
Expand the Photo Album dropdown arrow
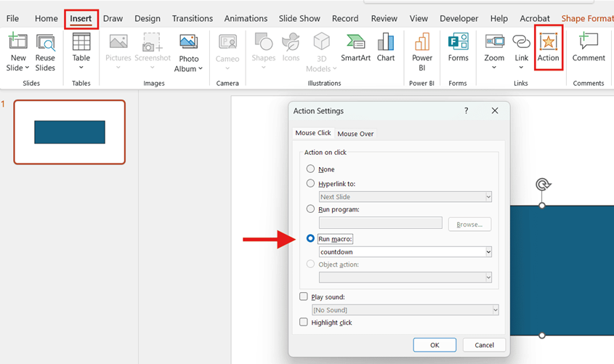coord(200,69)
